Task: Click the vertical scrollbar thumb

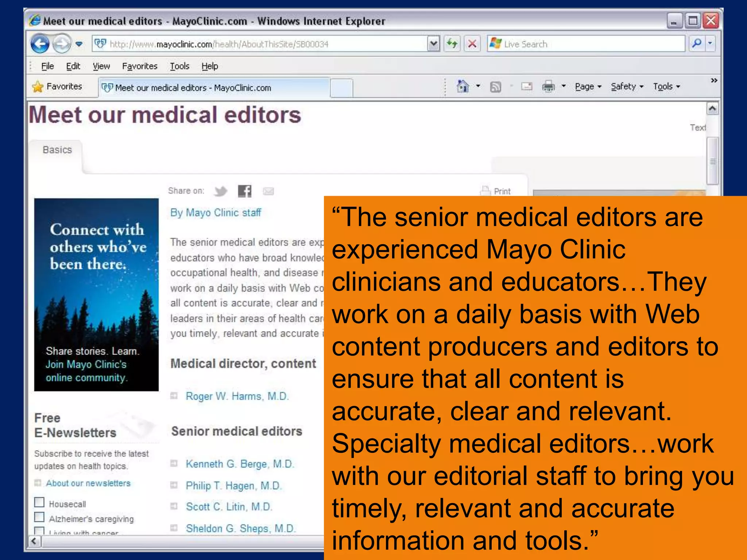Action: 712,161
